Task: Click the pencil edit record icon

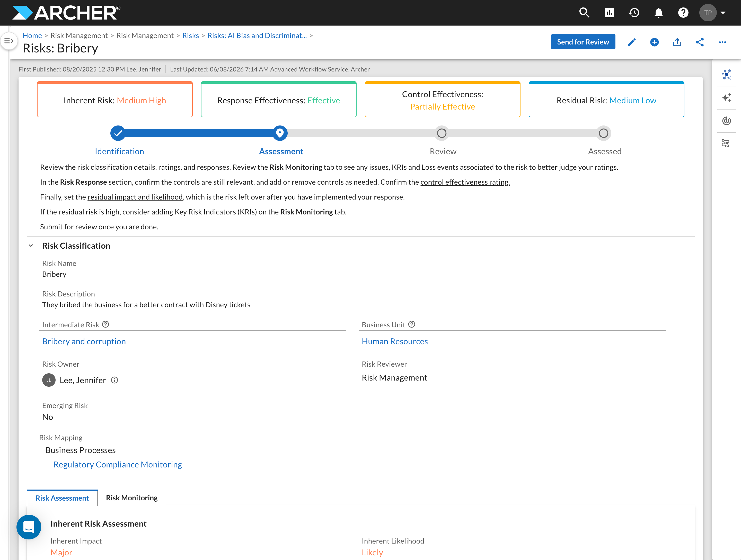Action: click(631, 42)
